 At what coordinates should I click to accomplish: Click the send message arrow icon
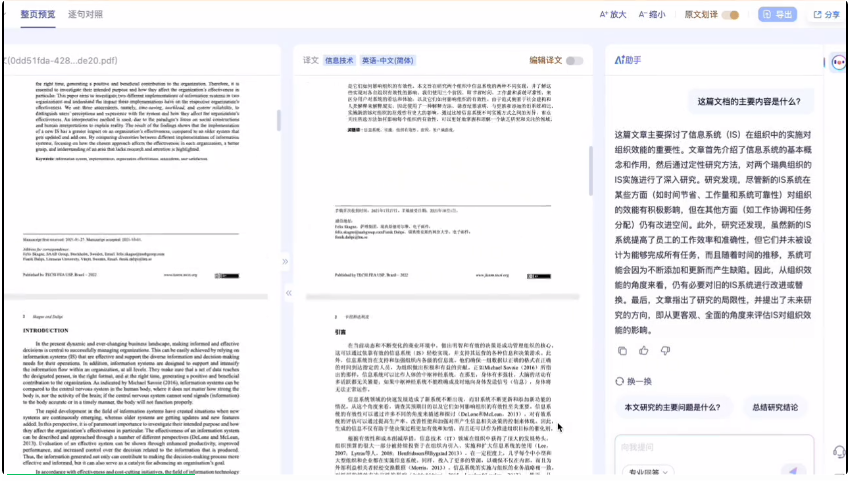click(x=793, y=471)
